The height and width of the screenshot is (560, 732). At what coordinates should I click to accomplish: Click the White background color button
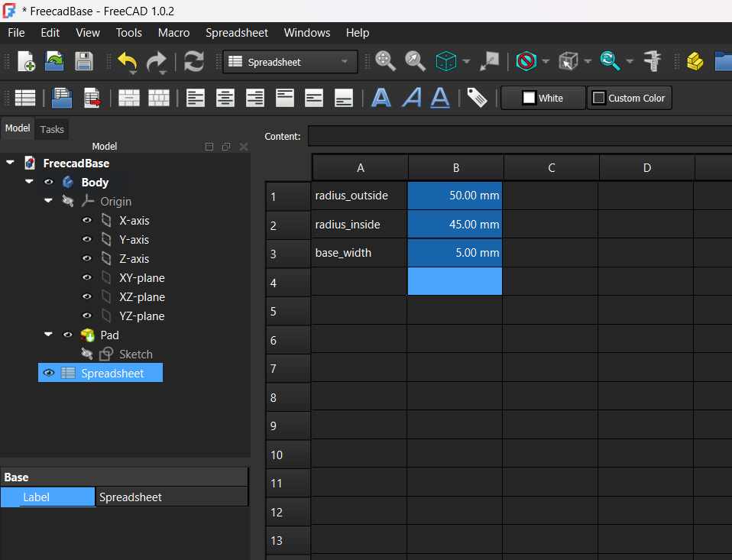(x=543, y=98)
